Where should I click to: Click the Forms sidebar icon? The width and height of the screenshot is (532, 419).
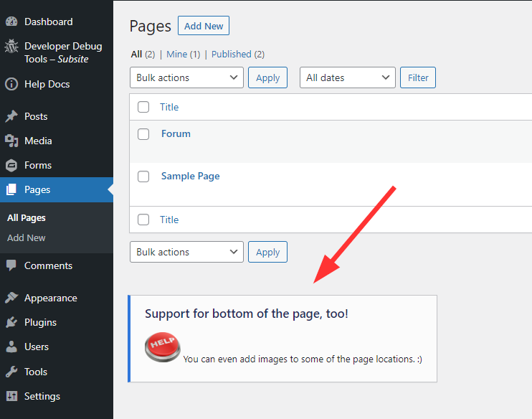(x=11, y=165)
